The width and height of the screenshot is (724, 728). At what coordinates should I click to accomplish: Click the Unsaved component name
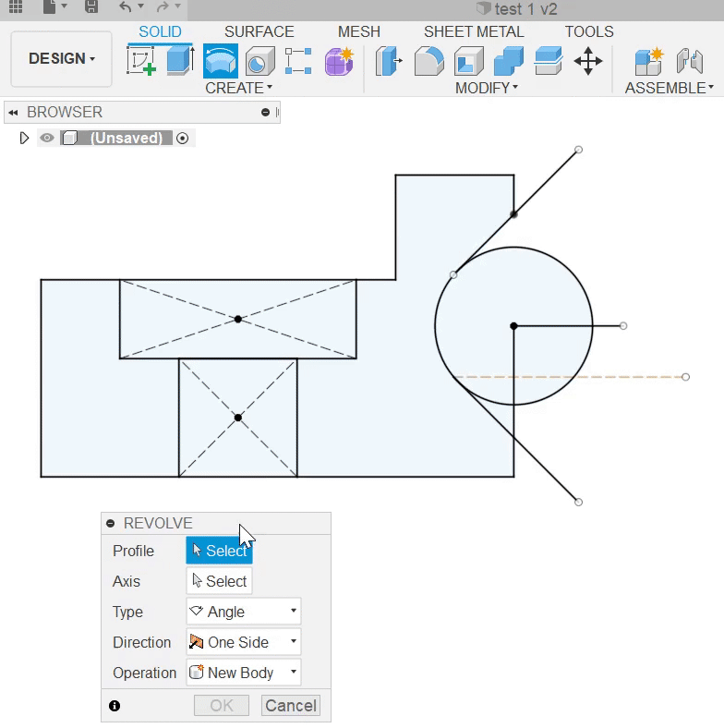coord(127,138)
